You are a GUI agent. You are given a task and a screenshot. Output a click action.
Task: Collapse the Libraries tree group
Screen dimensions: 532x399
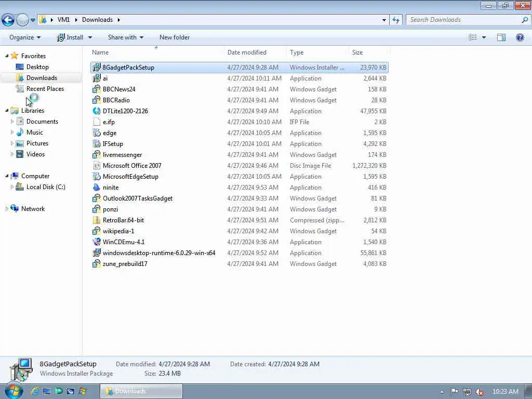pyautogui.click(x=7, y=110)
